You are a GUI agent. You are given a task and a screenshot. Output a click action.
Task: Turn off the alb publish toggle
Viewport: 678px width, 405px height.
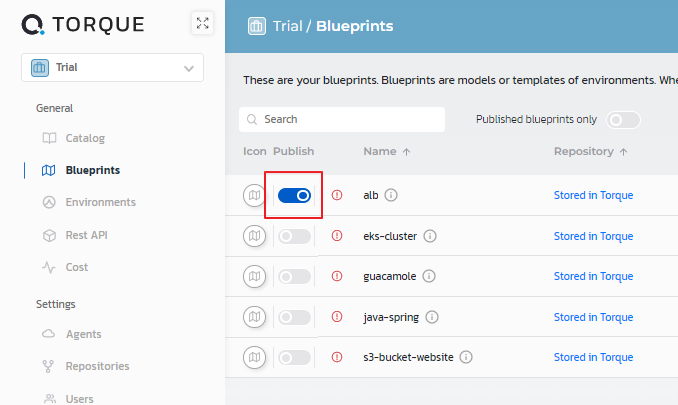(293, 196)
